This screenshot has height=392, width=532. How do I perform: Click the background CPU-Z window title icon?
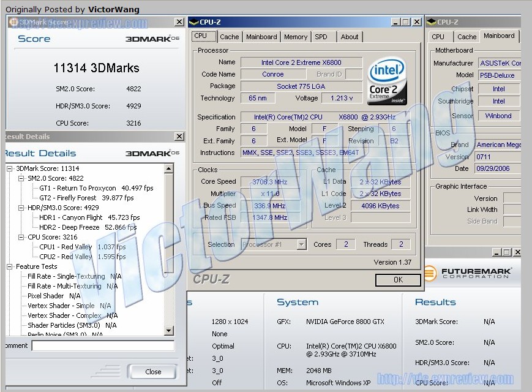(x=431, y=23)
